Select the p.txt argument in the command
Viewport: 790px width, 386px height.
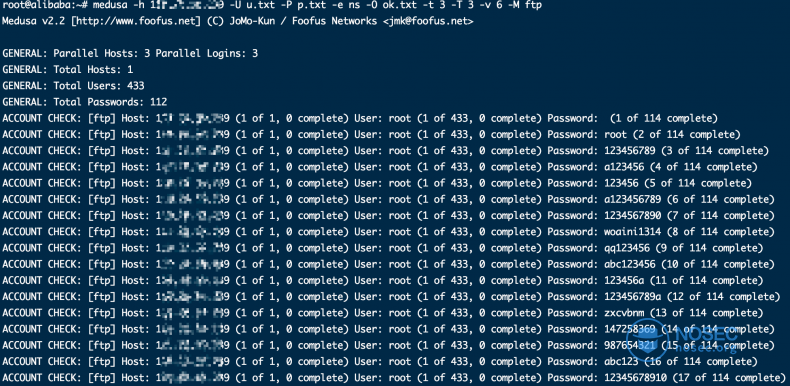(x=311, y=5)
